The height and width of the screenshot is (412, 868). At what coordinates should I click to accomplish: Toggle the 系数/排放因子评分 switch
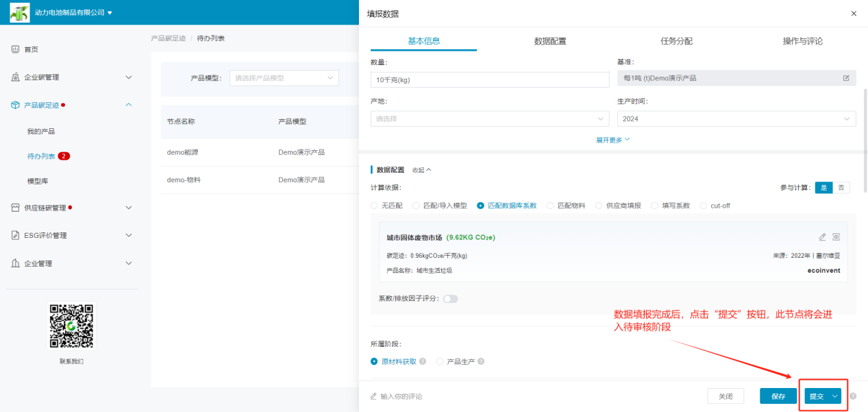(x=451, y=299)
